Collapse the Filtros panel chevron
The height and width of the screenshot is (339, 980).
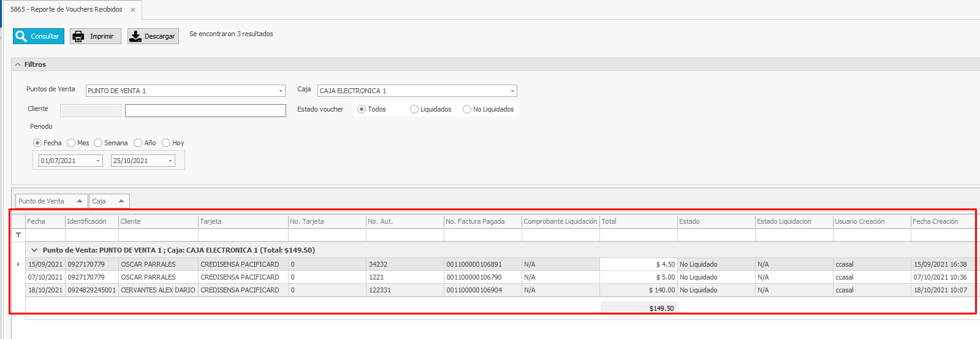18,64
